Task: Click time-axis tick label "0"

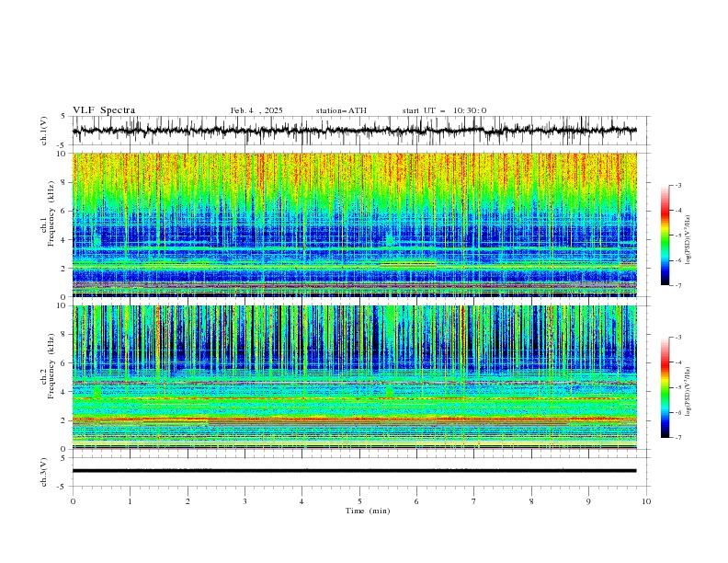Action: coord(73,501)
